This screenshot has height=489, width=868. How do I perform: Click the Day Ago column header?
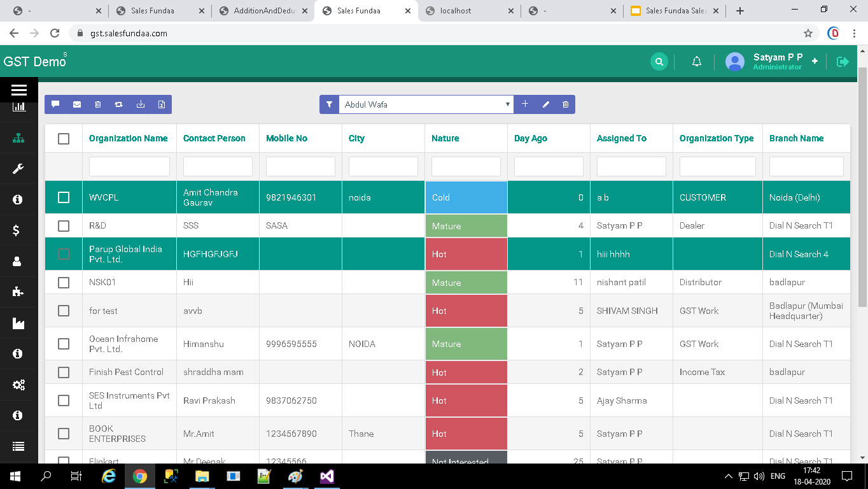(x=530, y=138)
